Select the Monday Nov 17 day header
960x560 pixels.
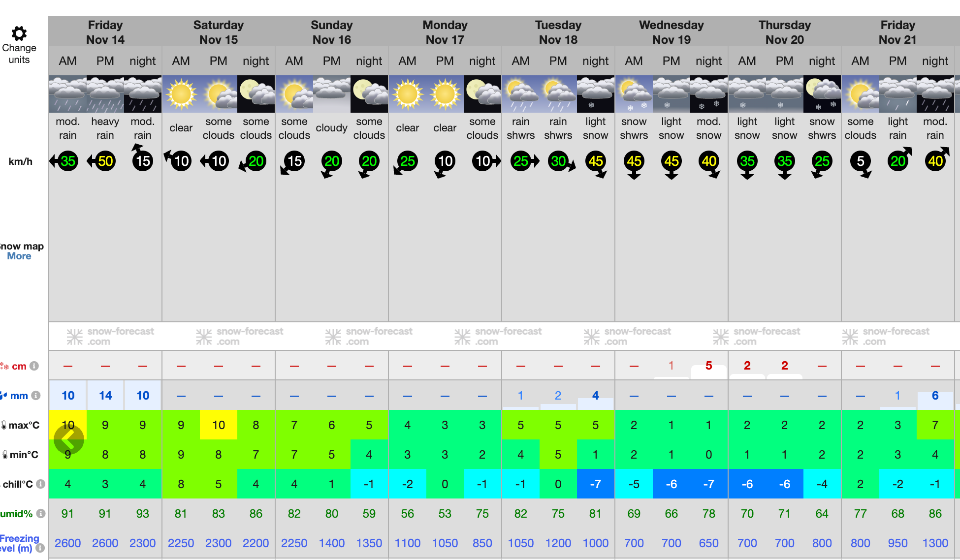click(445, 32)
